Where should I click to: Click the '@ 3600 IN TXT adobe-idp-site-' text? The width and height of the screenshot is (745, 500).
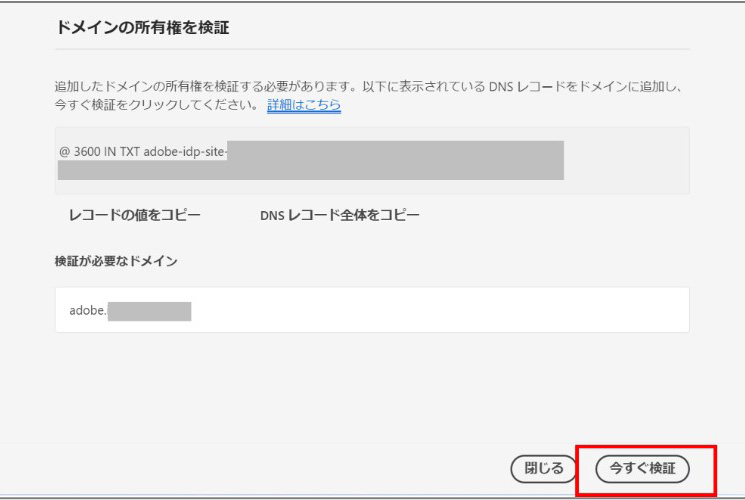click(142, 150)
